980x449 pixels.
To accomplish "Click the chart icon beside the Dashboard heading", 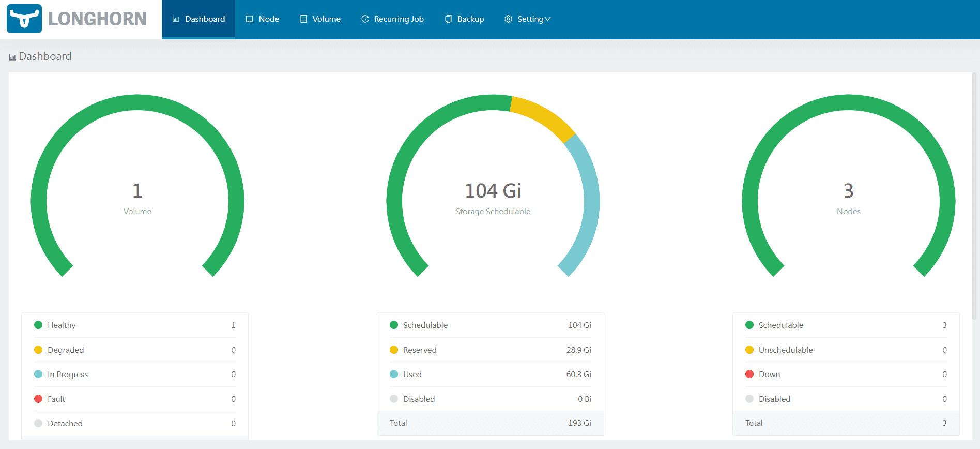I will (12, 57).
